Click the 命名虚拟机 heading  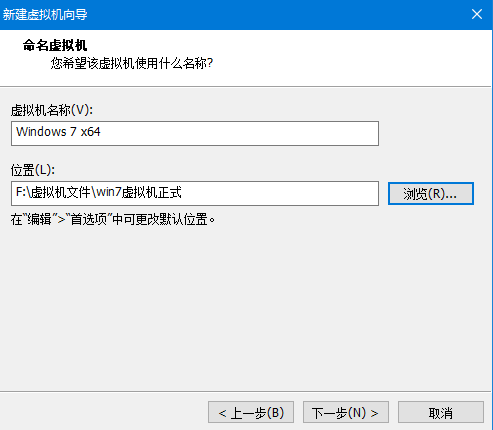pos(55,45)
